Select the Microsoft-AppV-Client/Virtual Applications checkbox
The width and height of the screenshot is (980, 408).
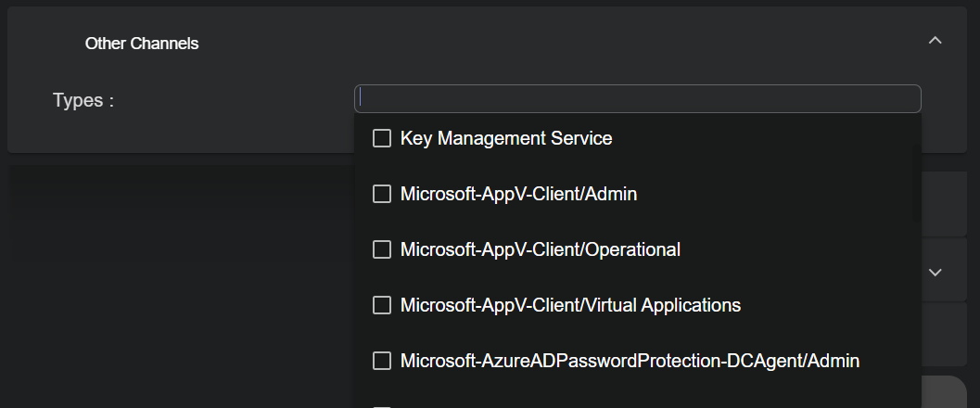point(382,305)
